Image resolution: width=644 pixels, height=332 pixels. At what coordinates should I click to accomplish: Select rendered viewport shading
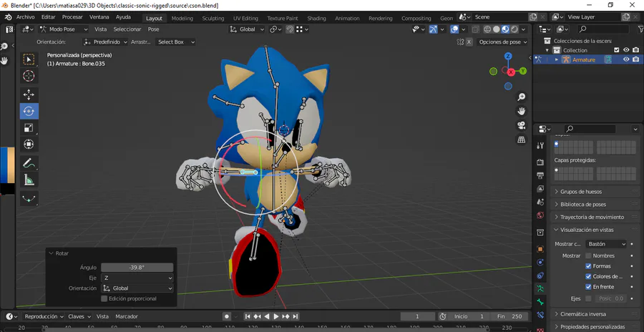[514, 29]
